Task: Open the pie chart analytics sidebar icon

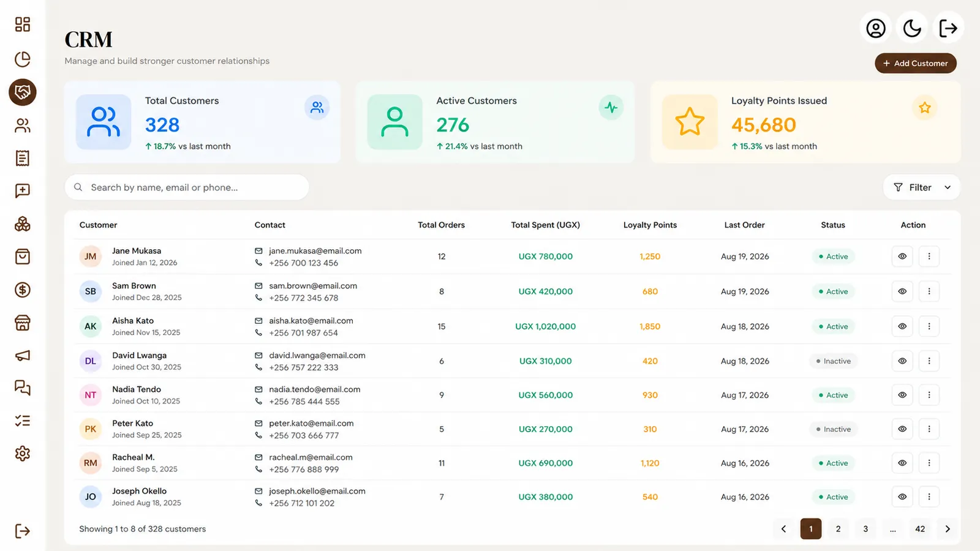Action: 23,59
